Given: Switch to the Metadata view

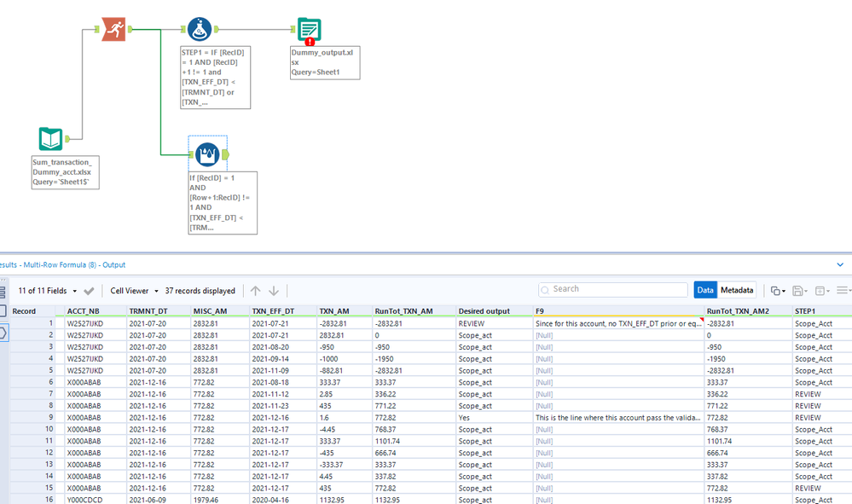Looking at the screenshot, I should coord(738,290).
